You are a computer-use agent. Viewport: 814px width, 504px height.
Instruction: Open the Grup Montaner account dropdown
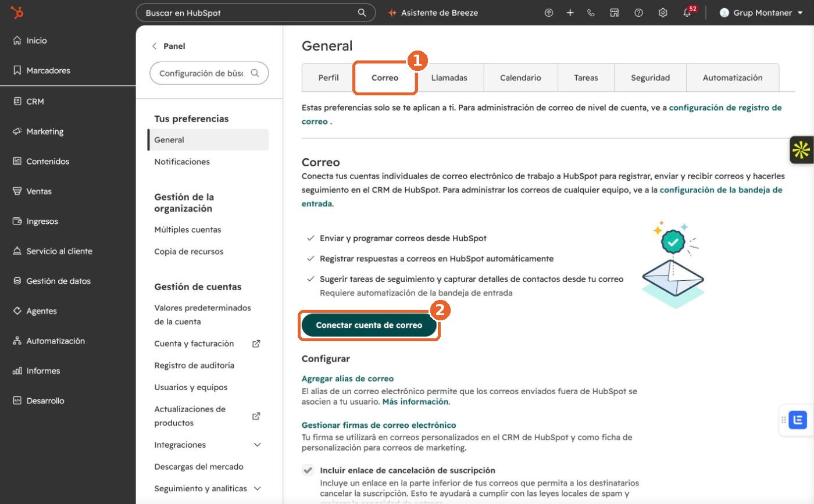[x=761, y=13]
